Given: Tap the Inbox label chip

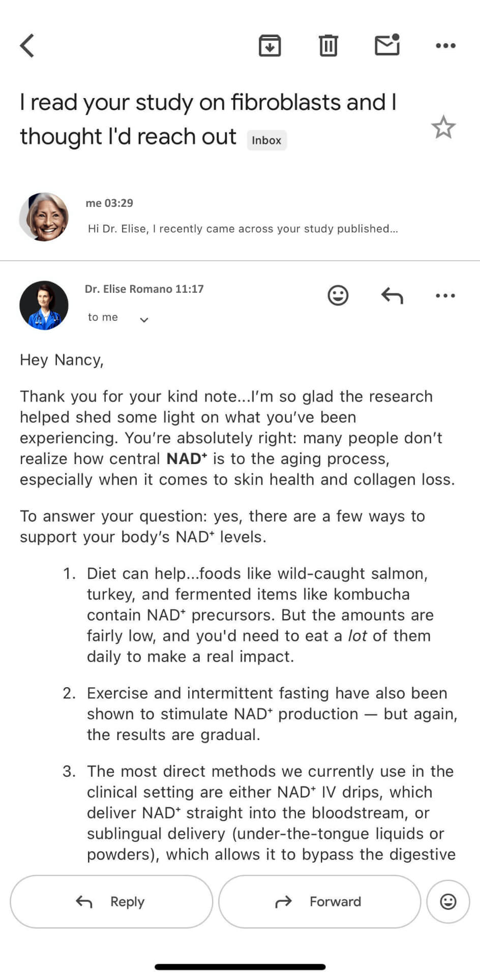Looking at the screenshot, I should click(266, 140).
